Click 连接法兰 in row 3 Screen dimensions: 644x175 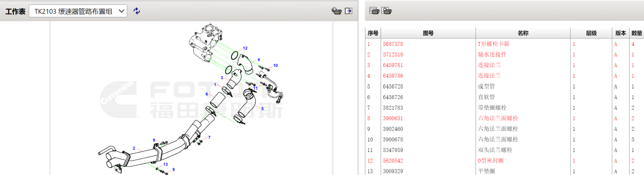489,65
